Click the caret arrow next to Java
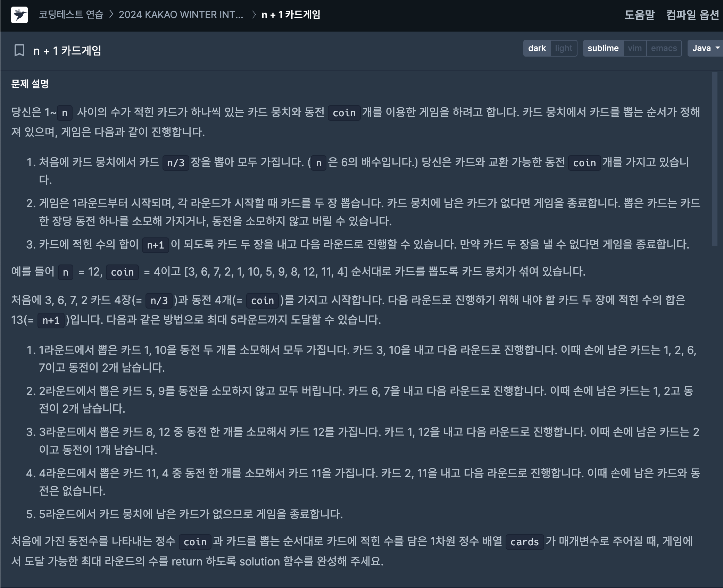Image resolution: width=723 pixels, height=588 pixels. coord(717,48)
